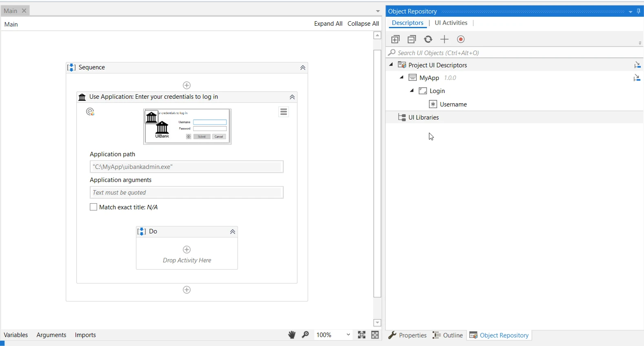644x346 pixels.
Task: Collapse the Login screen node
Action: point(412,90)
